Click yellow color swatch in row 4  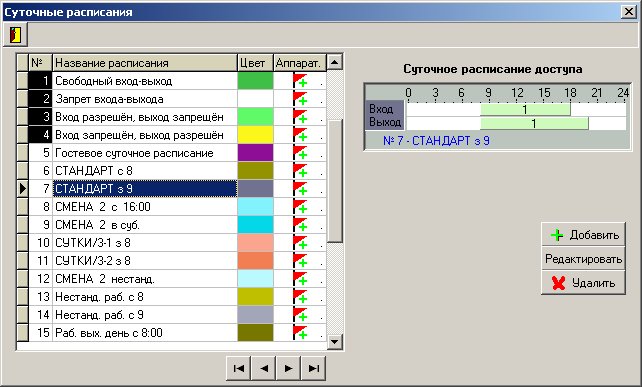[255, 135]
